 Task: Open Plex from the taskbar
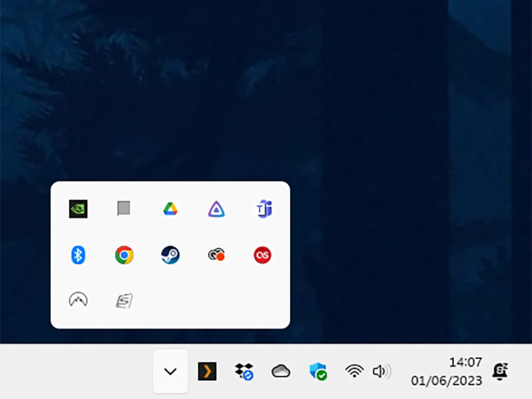click(207, 371)
